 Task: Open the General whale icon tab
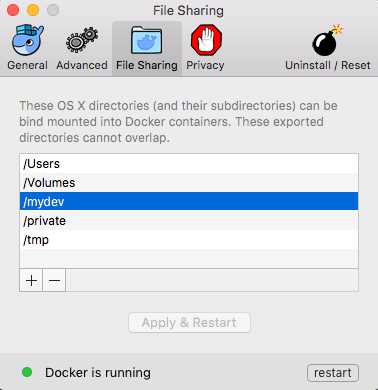28,40
